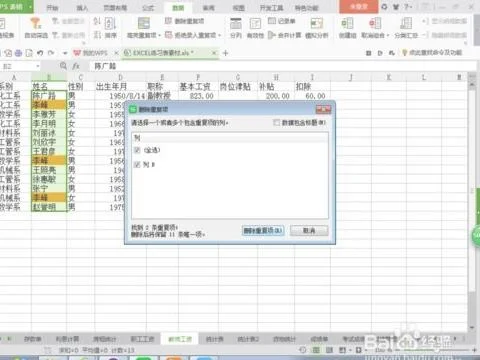Click the print preview icon in quick toolbar

29,53
